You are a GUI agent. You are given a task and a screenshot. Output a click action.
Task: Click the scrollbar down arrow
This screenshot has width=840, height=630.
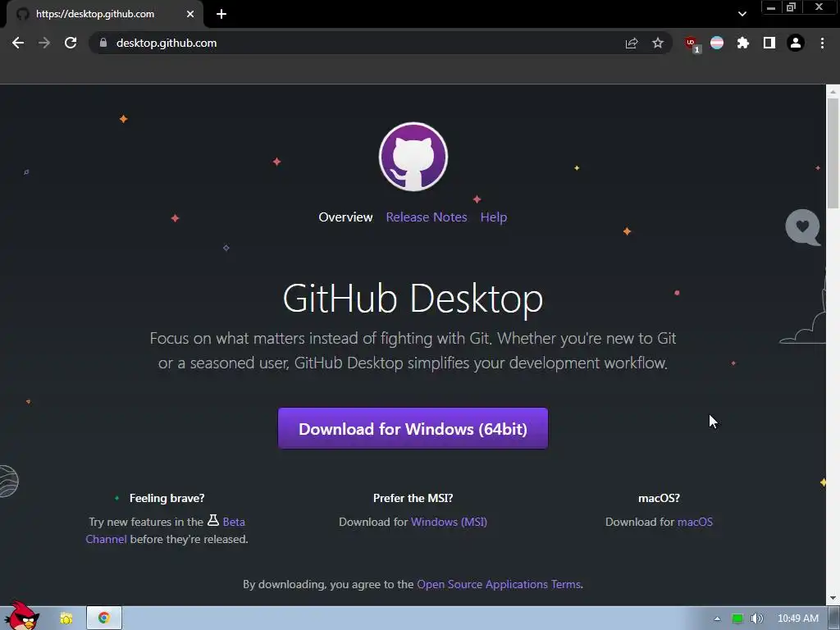[x=833, y=598]
